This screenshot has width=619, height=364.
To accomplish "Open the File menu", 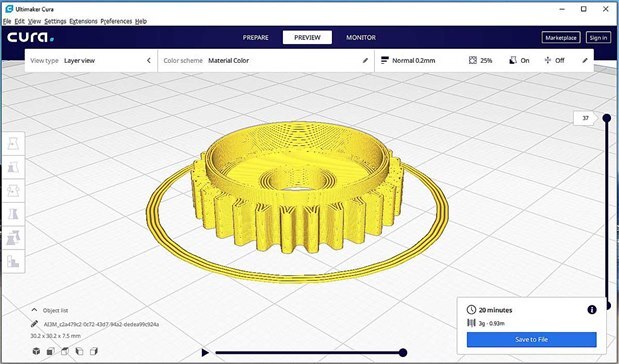I will (x=7, y=21).
